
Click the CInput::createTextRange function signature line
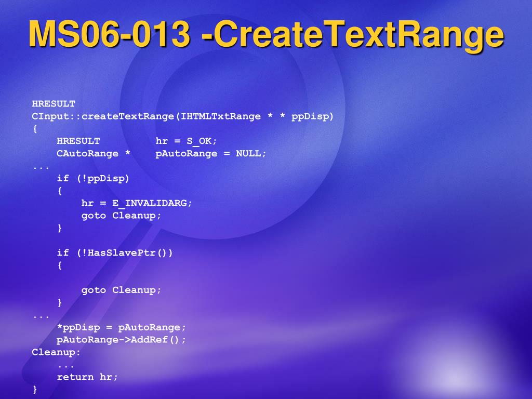point(183,117)
